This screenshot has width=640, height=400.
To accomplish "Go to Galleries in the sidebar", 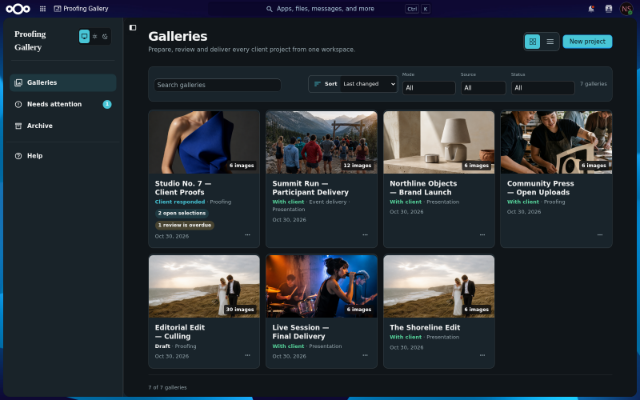I will pyautogui.click(x=63, y=83).
